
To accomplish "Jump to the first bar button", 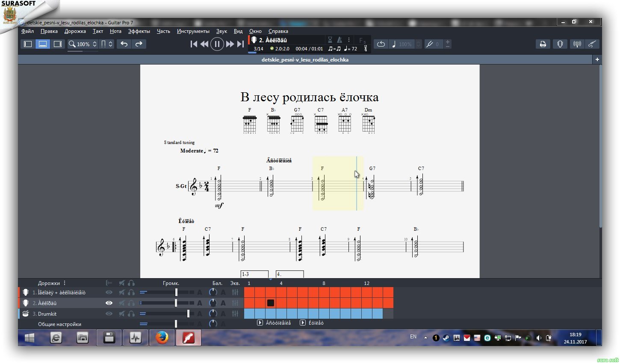I will click(194, 44).
